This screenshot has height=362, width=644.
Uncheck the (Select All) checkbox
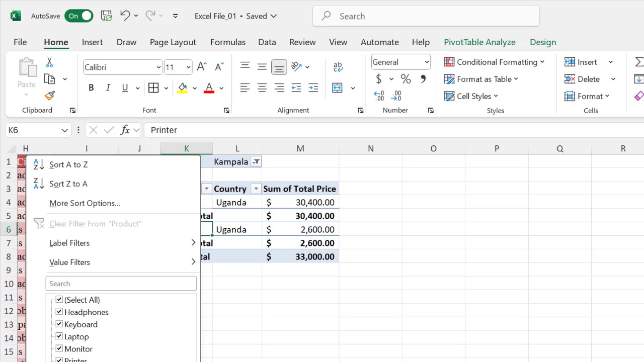point(59,299)
